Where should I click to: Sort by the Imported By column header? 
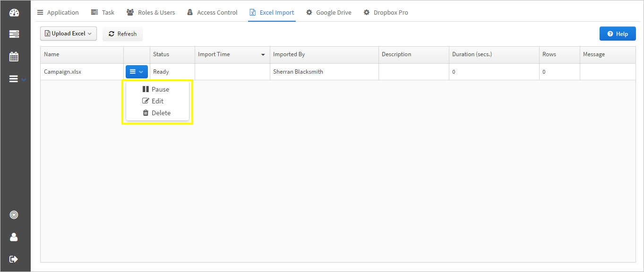(324, 55)
